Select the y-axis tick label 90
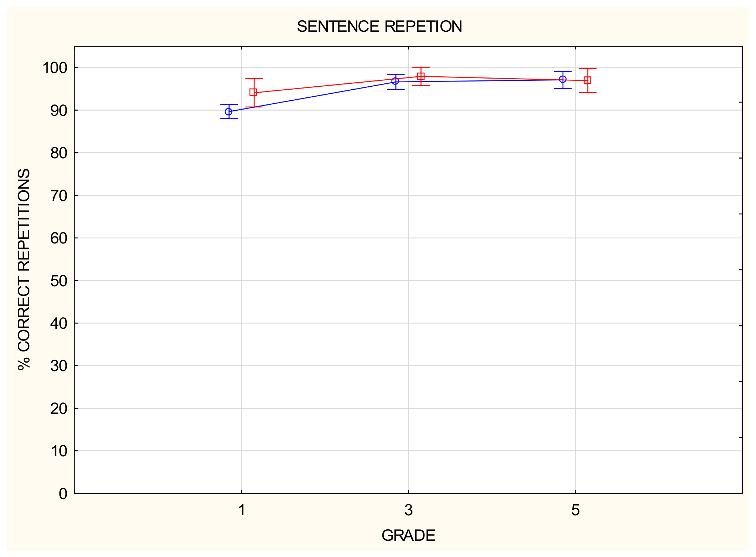This screenshot has height=557, width=756. click(59, 110)
